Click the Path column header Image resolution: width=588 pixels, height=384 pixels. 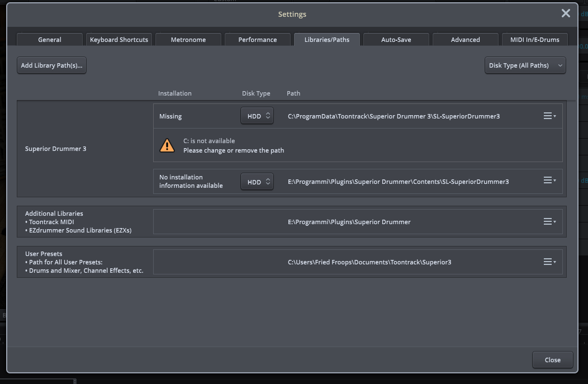[x=293, y=93]
